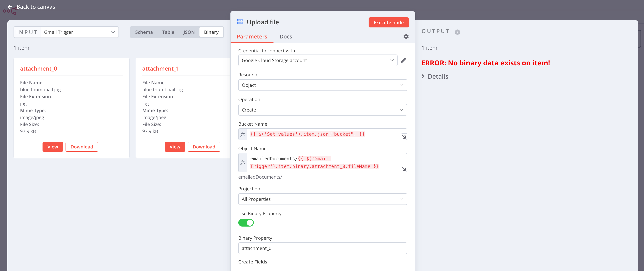Screen dimensions: 644x271
Task: Switch to the Docs tab
Action: pos(285,37)
